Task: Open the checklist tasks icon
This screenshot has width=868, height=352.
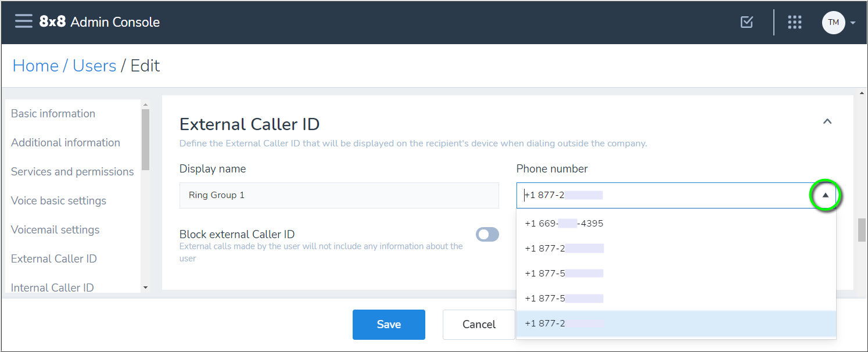Action: point(747,22)
